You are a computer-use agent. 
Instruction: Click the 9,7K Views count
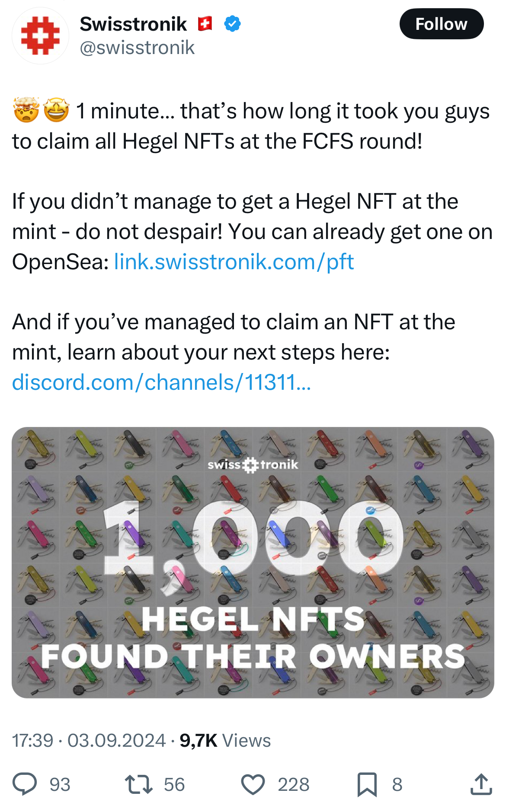pos(225,740)
